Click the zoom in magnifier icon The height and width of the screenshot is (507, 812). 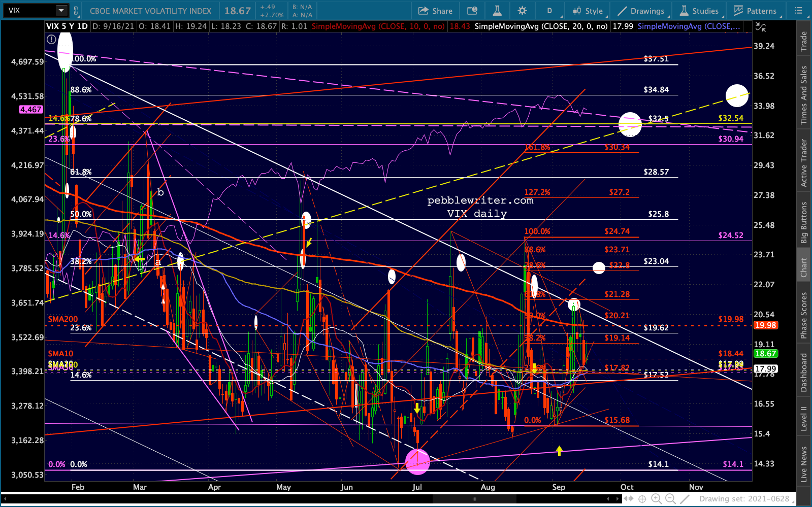tap(656, 498)
